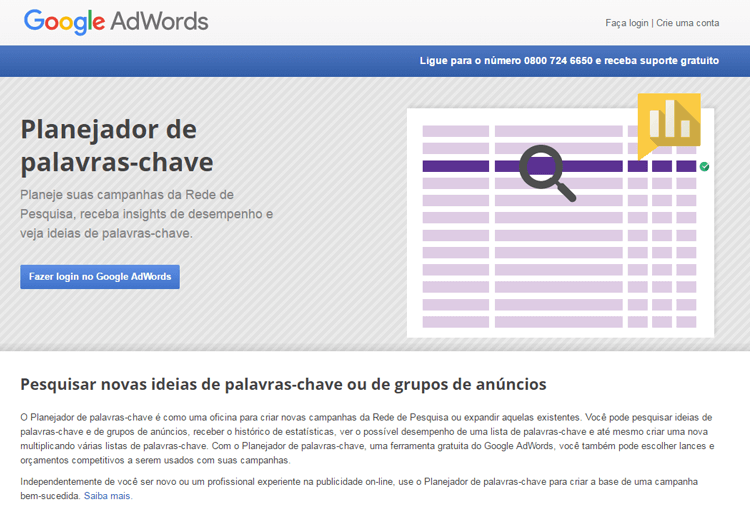This screenshot has height=515, width=750.
Task: Click the 0800 724 6650 support banner text
Action: coord(569,60)
